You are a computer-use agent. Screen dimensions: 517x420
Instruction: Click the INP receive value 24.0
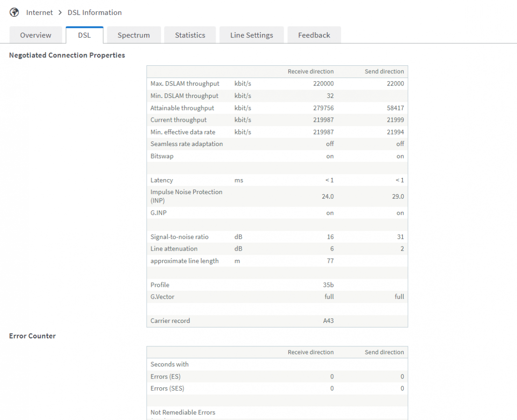pyautogui.click(x=328, y=196)
